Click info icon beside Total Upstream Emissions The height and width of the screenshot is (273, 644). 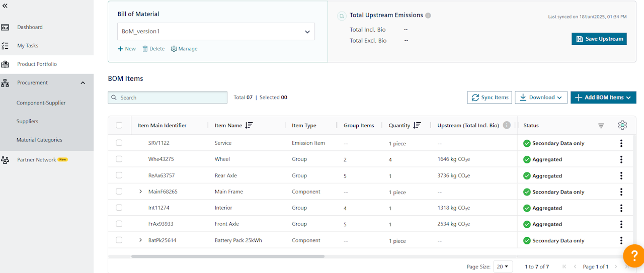pos(428,16)
